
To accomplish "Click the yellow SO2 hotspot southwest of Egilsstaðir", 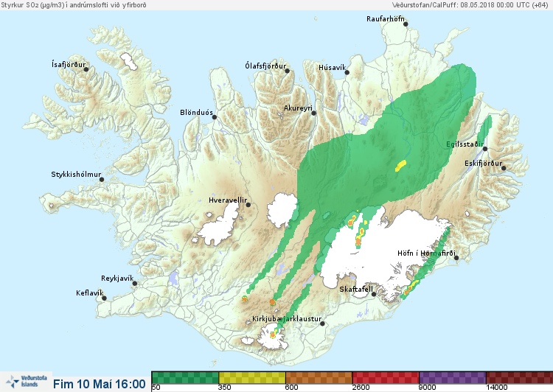I will (x=400, y=165).
